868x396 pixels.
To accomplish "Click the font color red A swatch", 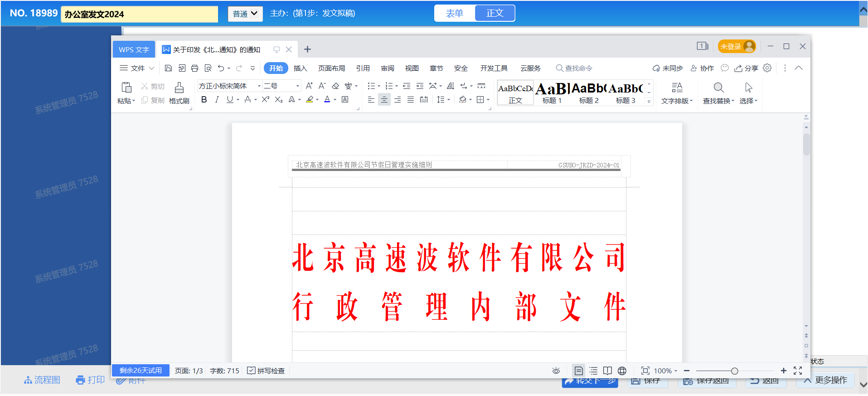I will pyautogui.click(x=327, y=99).
